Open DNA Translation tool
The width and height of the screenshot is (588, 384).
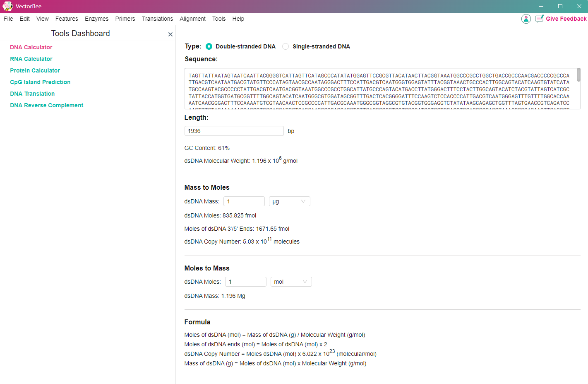click(x=32, y=94)
